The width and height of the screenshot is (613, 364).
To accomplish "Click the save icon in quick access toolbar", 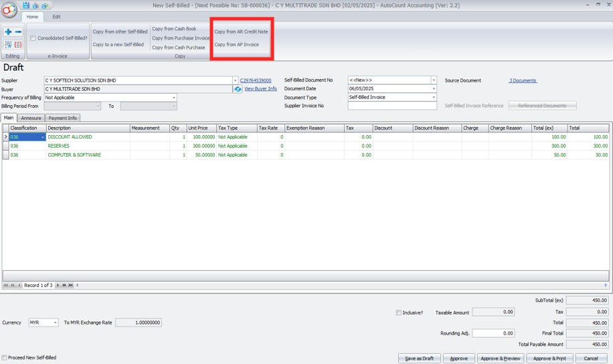I will point(26,5).
